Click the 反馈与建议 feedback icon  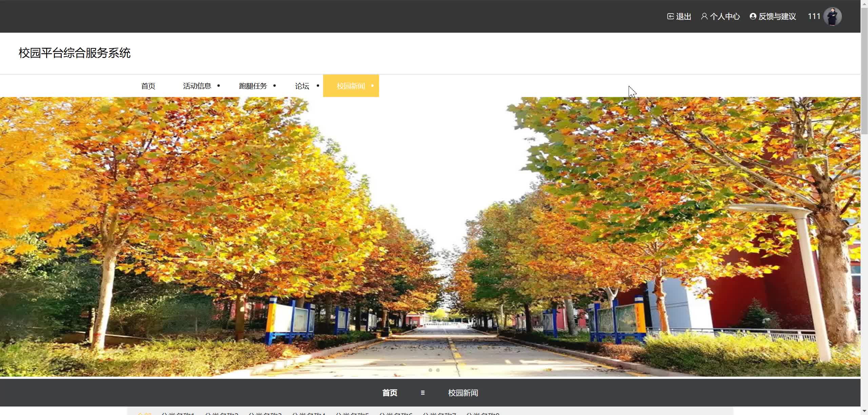point(753,16)
